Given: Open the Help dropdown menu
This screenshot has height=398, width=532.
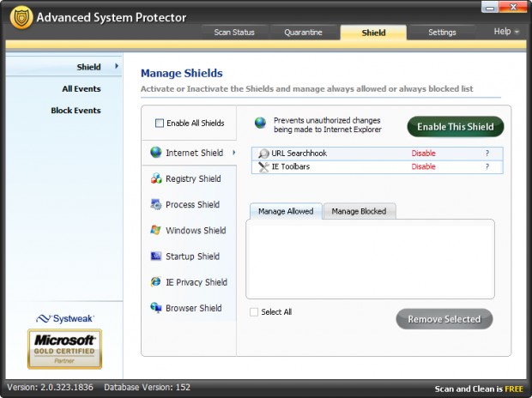Looking at the screenshot, I should 506,32.
